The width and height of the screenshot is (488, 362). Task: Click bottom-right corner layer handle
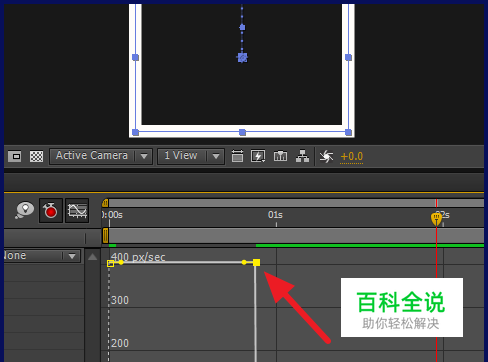pyautogui.click(x=348, y=132)
